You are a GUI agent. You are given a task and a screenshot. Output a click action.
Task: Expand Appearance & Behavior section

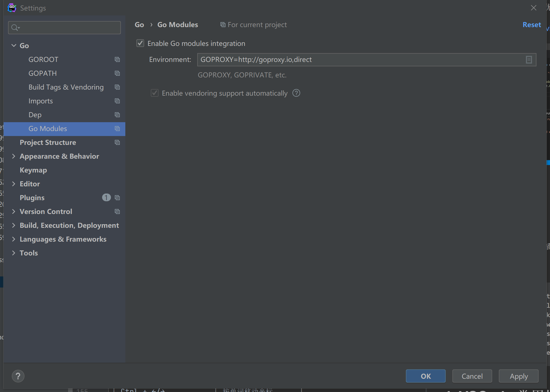[x=14, y=156]
